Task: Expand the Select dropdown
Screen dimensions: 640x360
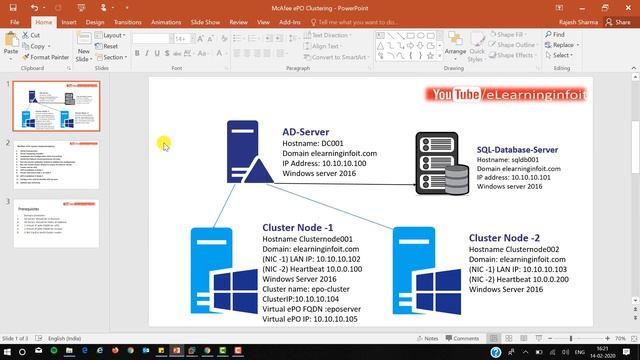Action: coord(559,55)
